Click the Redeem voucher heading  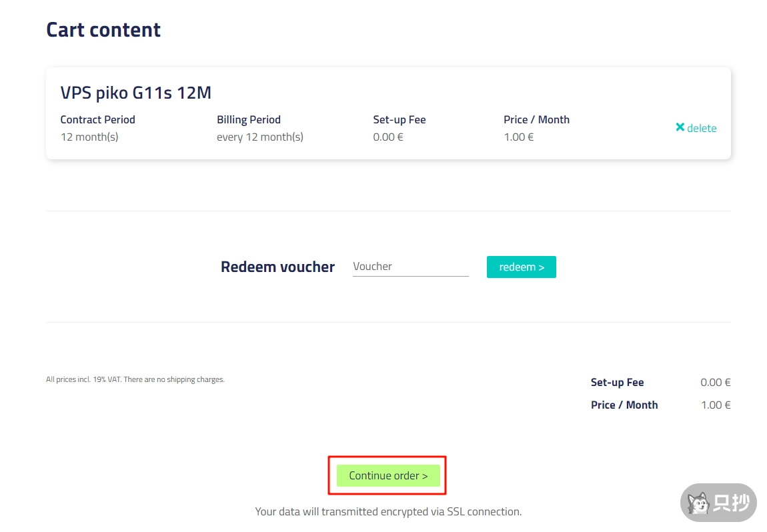[x=277, y=267]
